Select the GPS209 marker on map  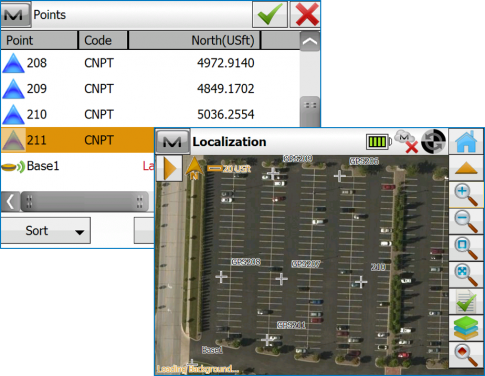point(273,173)
